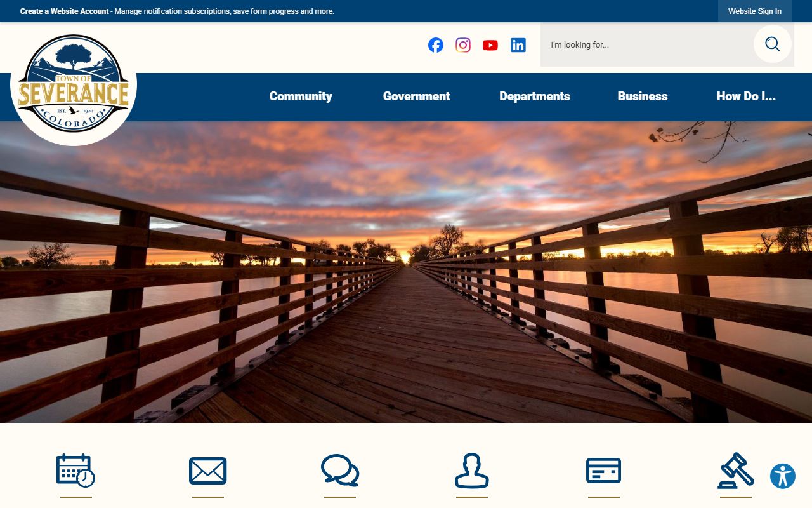Image resolution: width=812 pixels, height=508 pixels.
Task: Open the Government menu
Action: coord(416,97)
